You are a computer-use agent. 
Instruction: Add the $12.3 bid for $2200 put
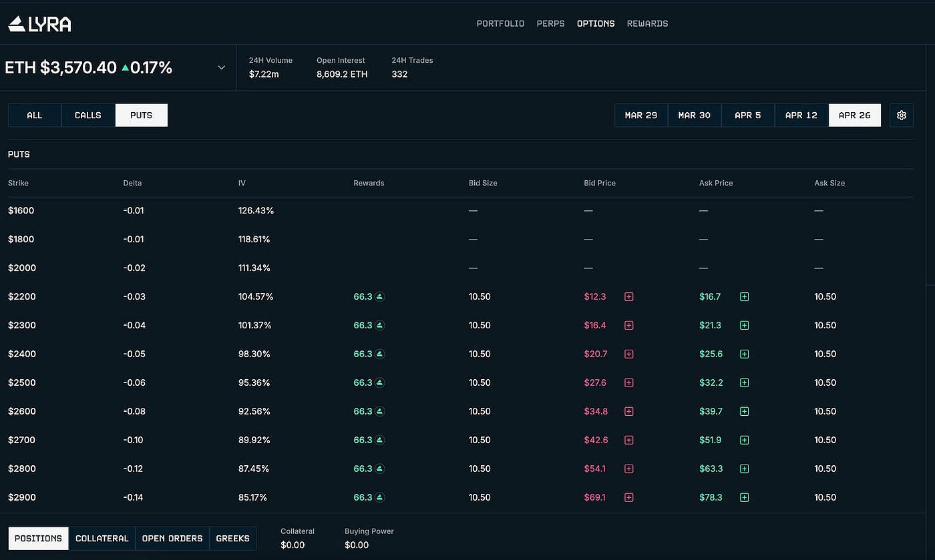coord(628,296)
